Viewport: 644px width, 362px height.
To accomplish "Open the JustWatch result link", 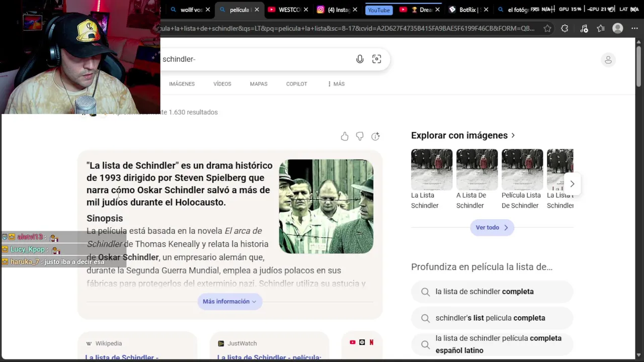I will [269, 357].
